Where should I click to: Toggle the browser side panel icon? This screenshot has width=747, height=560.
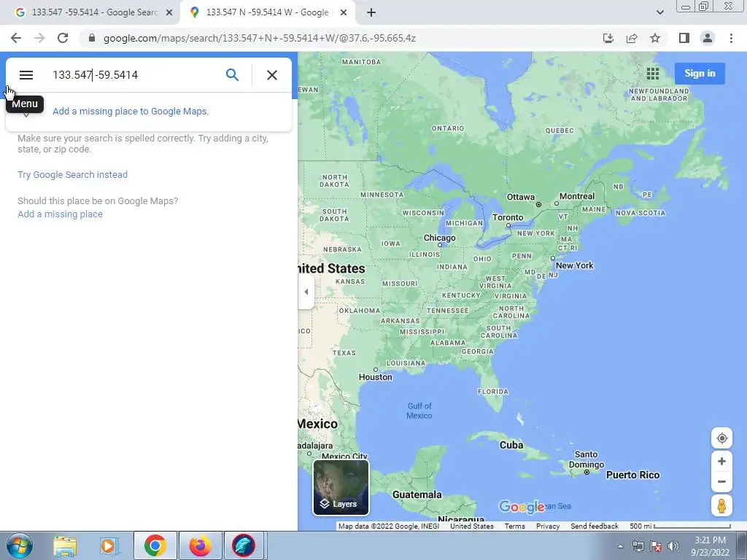coord(684,38)
